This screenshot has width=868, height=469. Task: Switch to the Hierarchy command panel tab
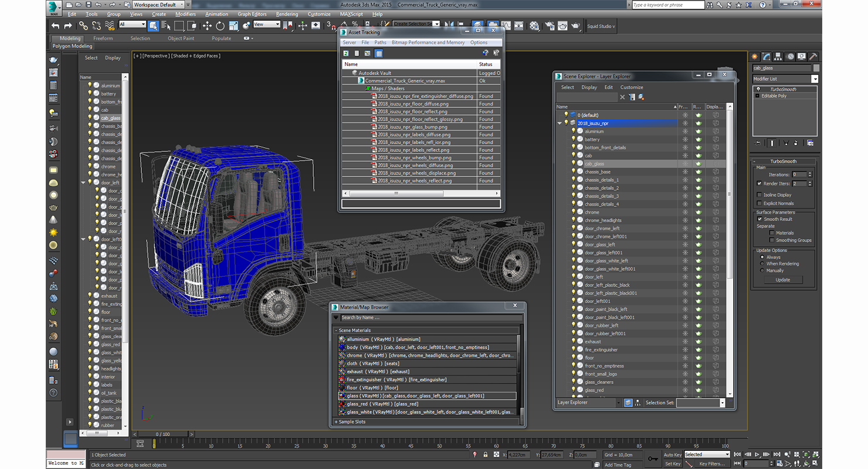(778, 57)
